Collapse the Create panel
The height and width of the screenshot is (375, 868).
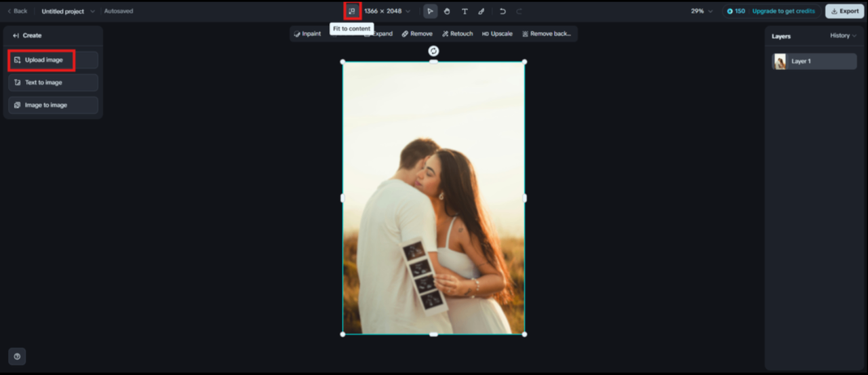pos(16,35)
